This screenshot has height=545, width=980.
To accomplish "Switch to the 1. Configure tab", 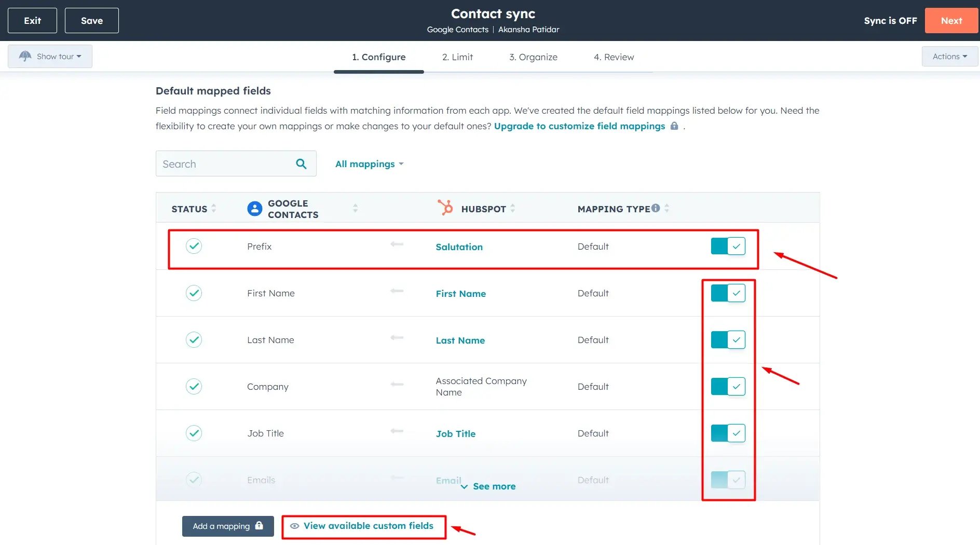I will tap(379, 57).
